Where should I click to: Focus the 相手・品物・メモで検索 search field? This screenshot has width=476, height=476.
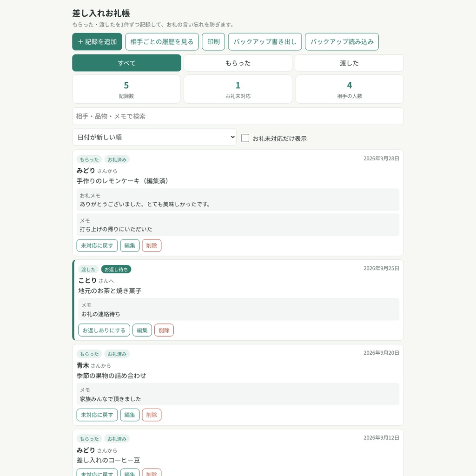(238, 116)
